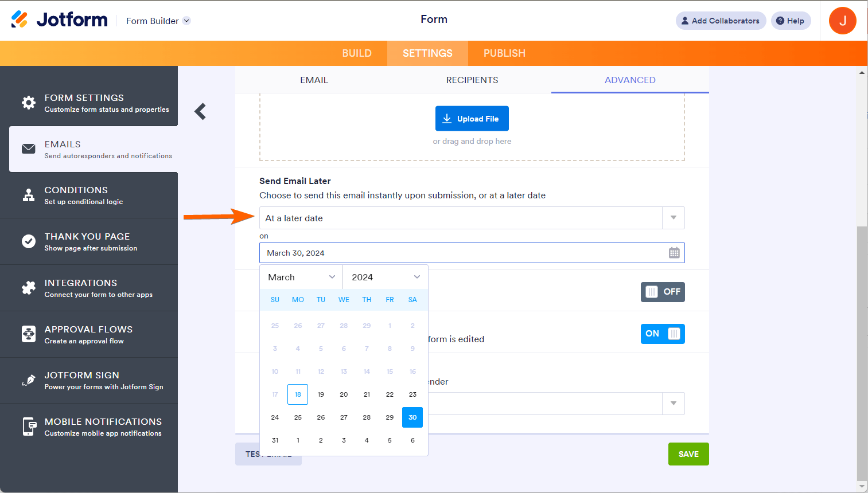Switch to the Recipients tab
This screenshot has height=493, width=868.
(x=472, y=80)
